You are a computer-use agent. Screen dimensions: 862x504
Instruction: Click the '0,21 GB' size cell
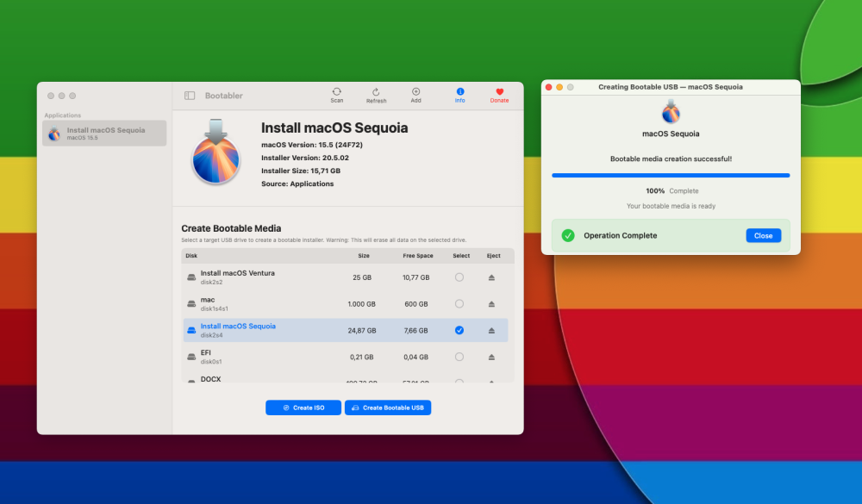coord(362,357)
